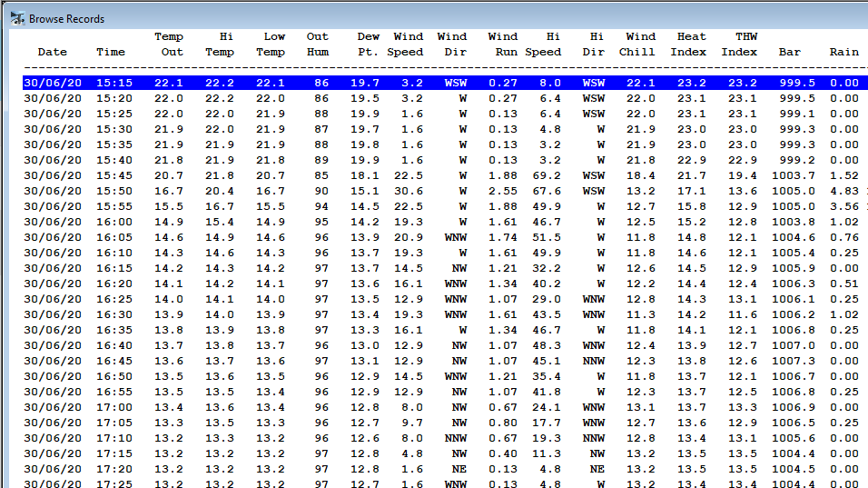Select the record at time 15:50
The image size is (868, 488).
(445, 191)
